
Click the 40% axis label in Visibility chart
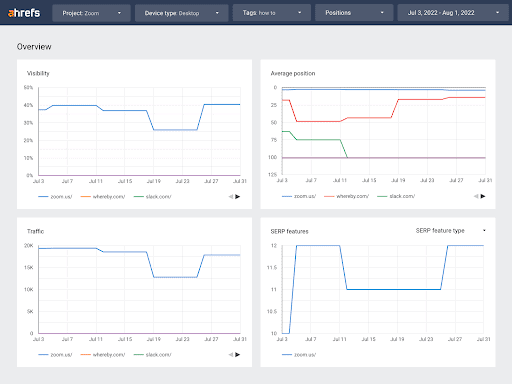point(28,105)
